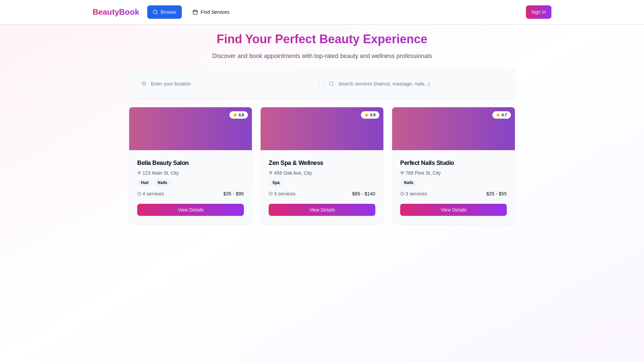Focus the Enter your location field
This screenshot has width=644, height=362.
tap(228, 84)
